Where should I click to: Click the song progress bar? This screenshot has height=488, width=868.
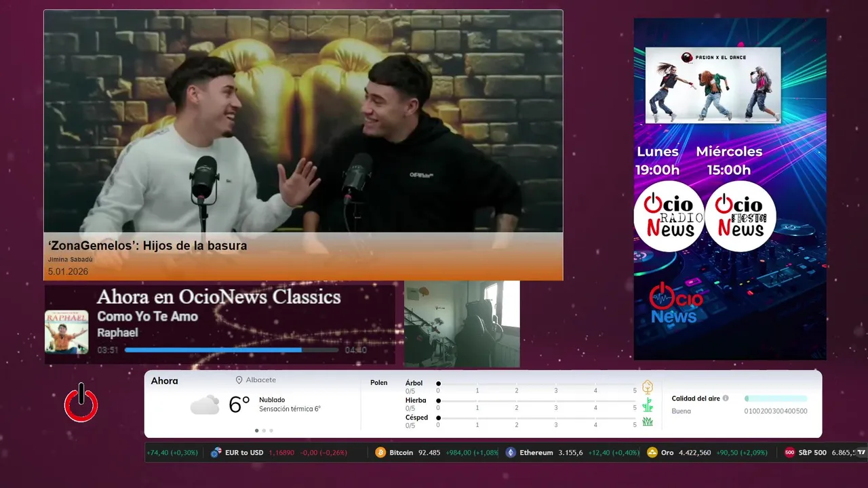point(231,350)
